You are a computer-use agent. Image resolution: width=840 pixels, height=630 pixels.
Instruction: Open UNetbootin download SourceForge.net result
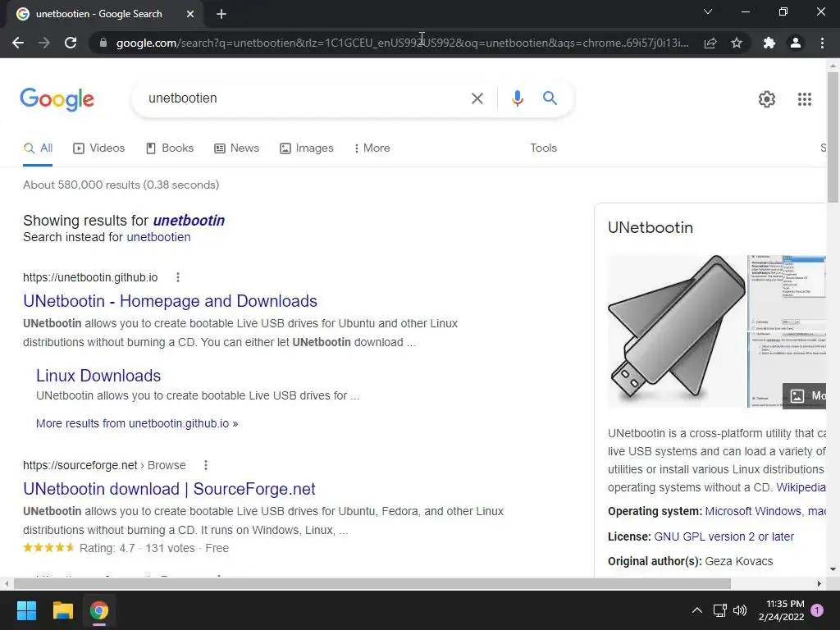(169, 489)
